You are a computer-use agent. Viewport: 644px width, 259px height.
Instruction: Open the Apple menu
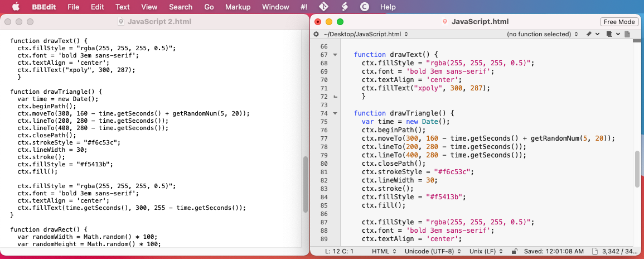tap(16, 7)
